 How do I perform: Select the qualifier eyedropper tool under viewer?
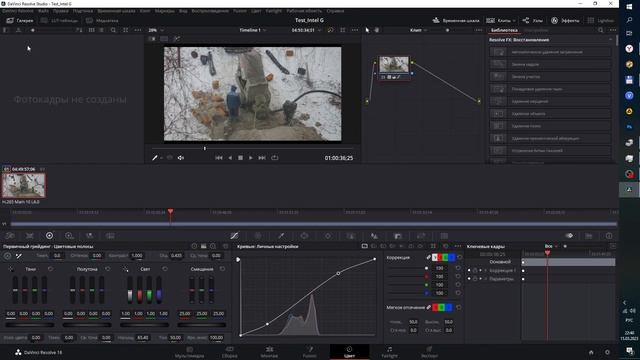[155, 158]
